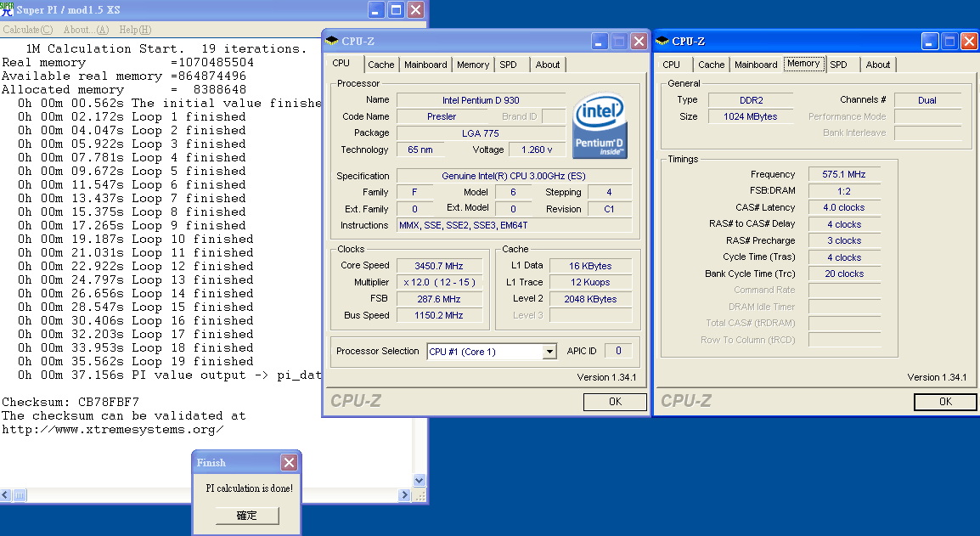This screenshot has width=980, height=536.
Task: Confirm the Finish dialog with the 確定 button
Action: tap(247, 516)
